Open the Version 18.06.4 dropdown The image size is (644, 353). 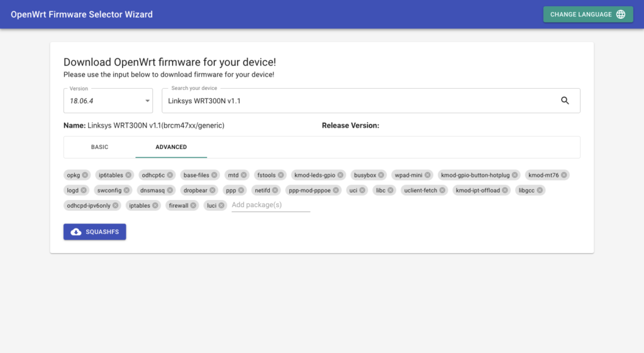(108, 101)
